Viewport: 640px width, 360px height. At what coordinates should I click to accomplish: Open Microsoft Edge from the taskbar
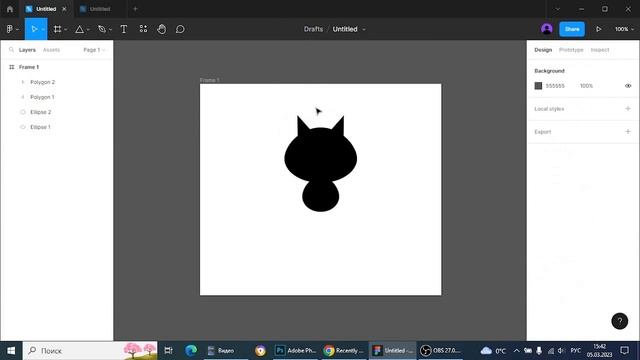(191, 351)
